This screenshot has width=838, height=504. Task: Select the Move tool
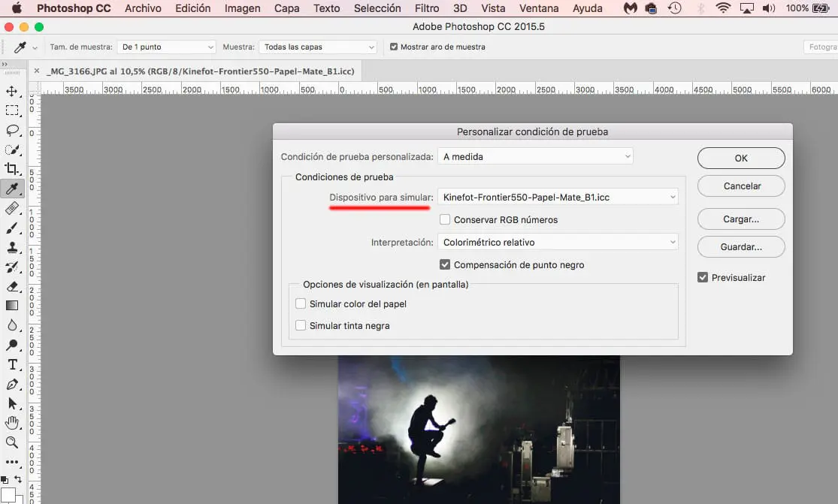tap(12, 92)
